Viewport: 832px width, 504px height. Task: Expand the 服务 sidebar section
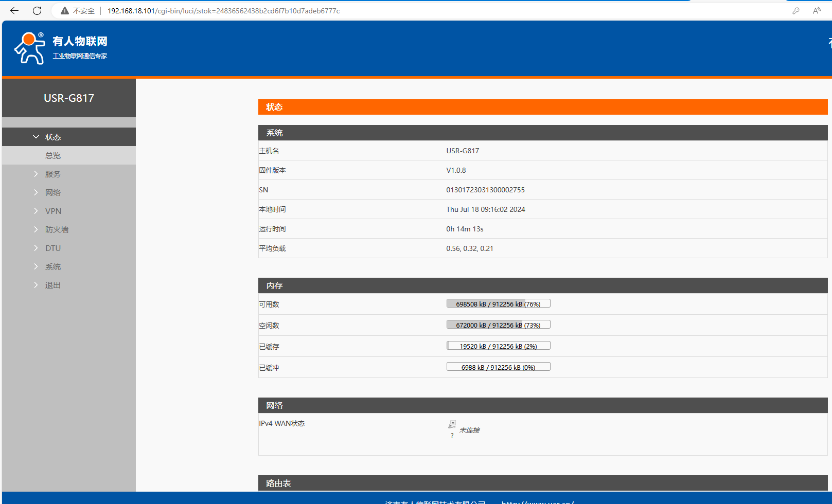click(x=52, y=174)
